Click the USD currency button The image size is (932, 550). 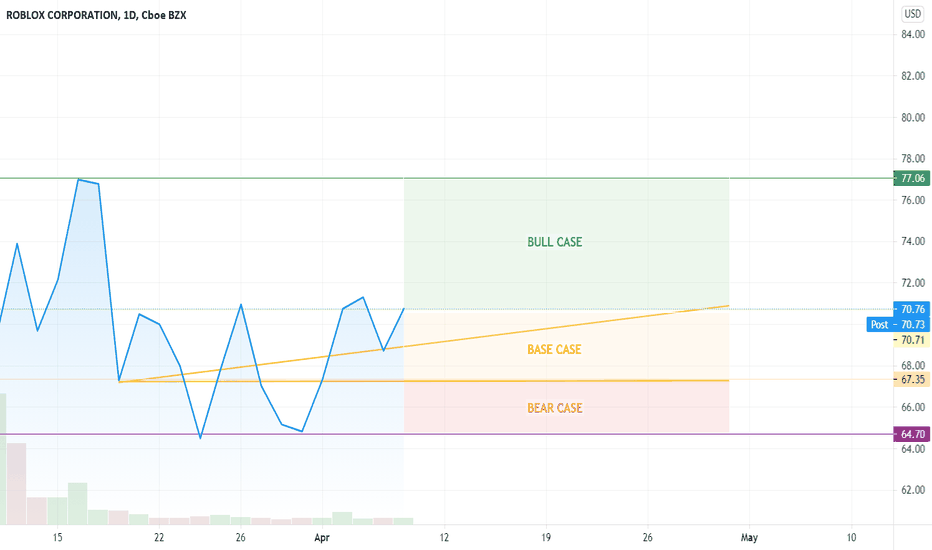click(x=912, y=14)
